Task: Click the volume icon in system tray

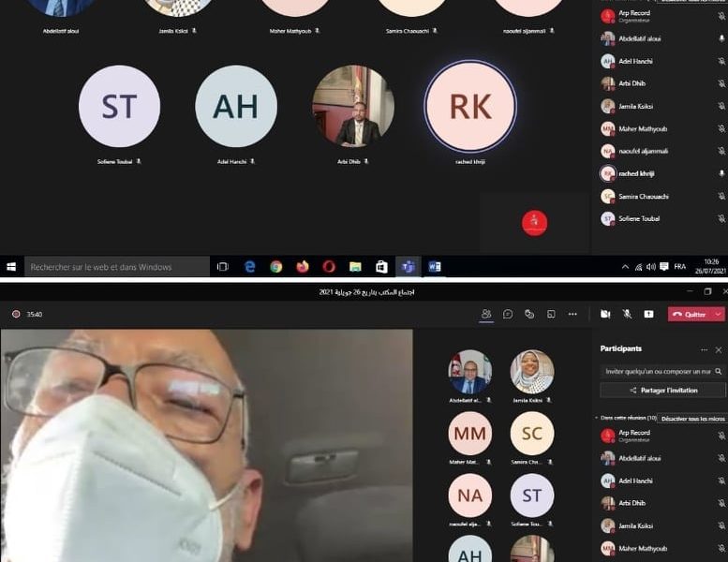Action: pos(651,267)
